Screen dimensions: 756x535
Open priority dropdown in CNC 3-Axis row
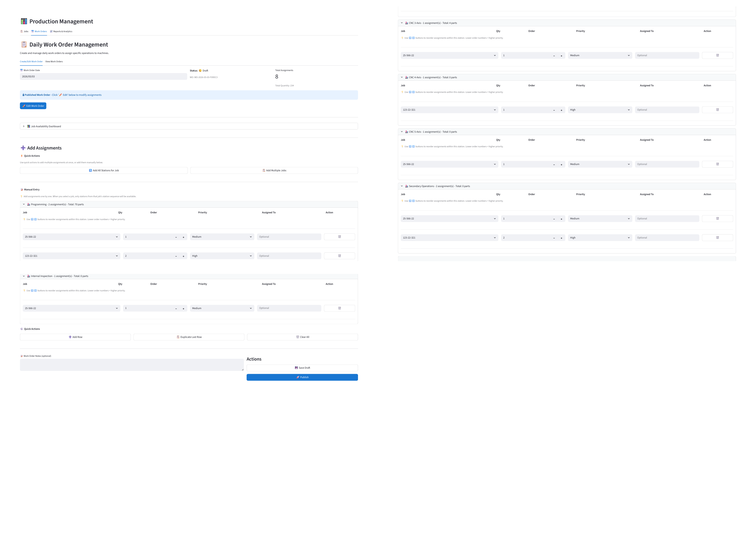pos(600,55)
